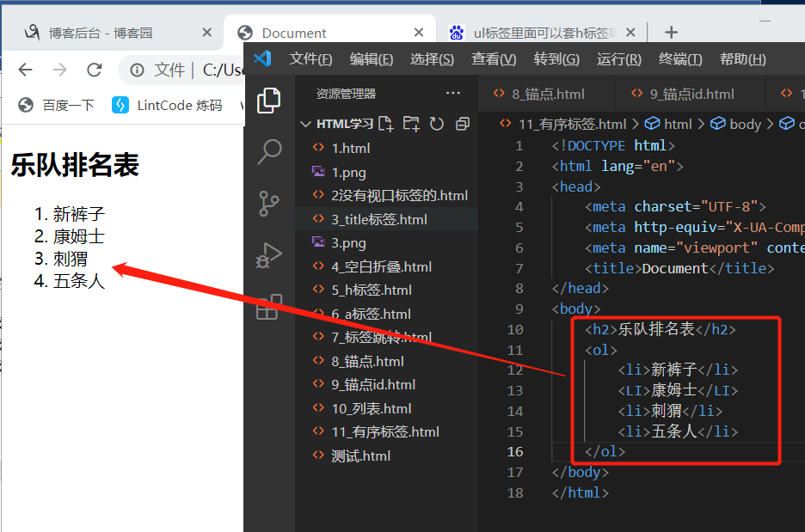This screenshot has height=532, width=805.
Task: Close the Document browser tab
Action: (419, 33)
